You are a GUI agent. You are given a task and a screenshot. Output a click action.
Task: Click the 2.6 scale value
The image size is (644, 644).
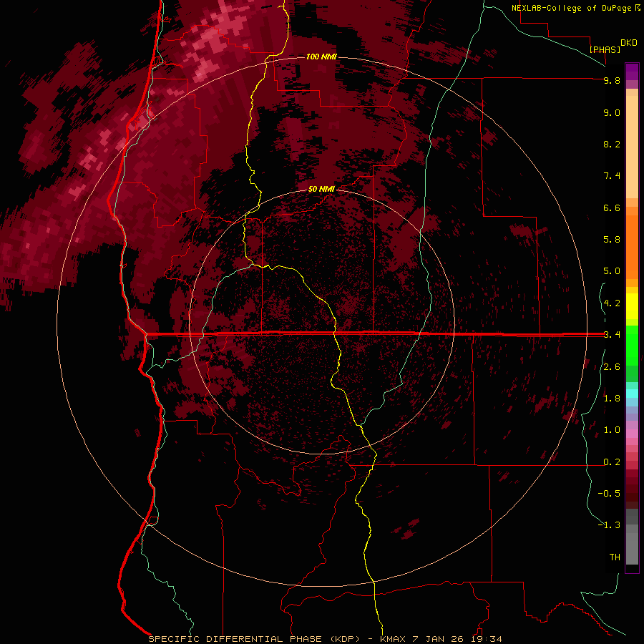click(x=612, y=367)
